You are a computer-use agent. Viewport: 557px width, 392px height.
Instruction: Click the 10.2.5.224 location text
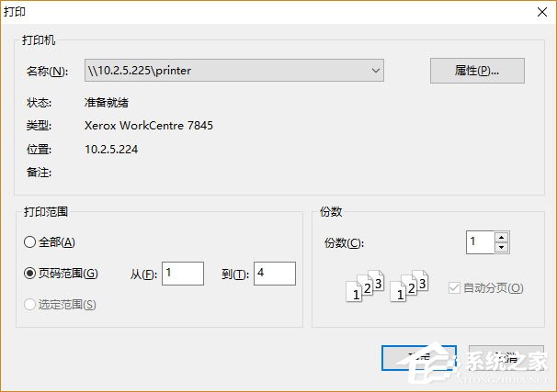111,150
